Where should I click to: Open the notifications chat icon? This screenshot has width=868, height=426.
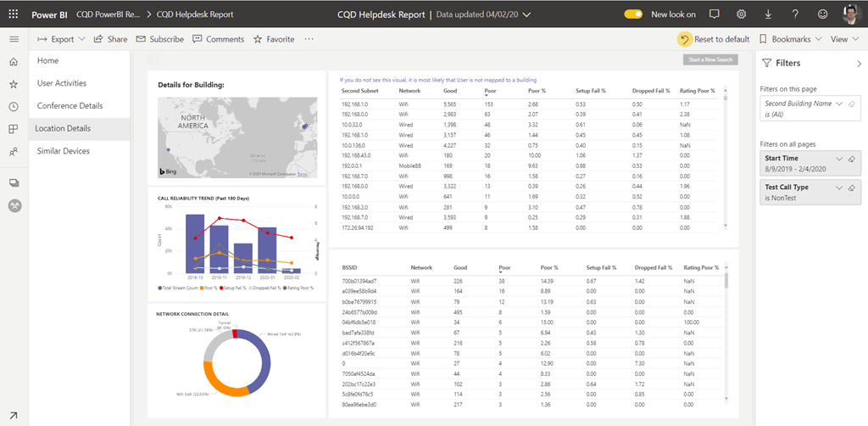[x=714, y=14]
